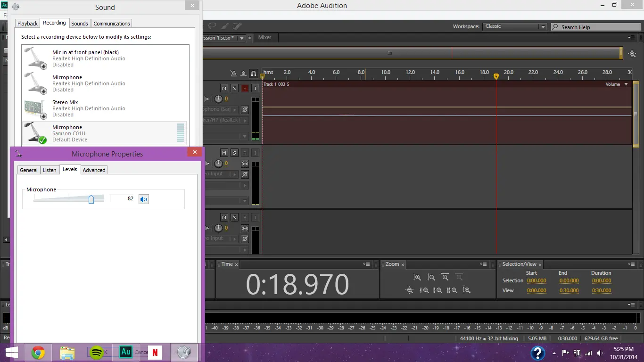Zoom at the in point
The height and width of the screenshot is (362, 644).
424,290
